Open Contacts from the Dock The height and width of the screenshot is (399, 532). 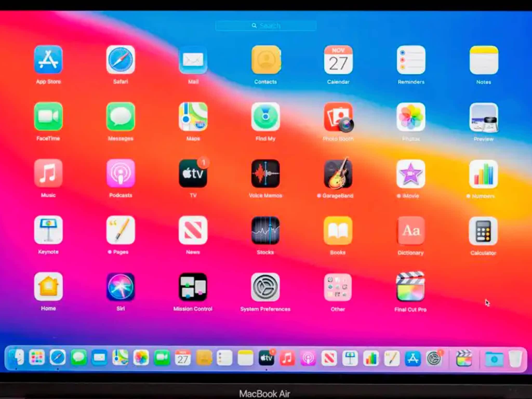point(204,358)
